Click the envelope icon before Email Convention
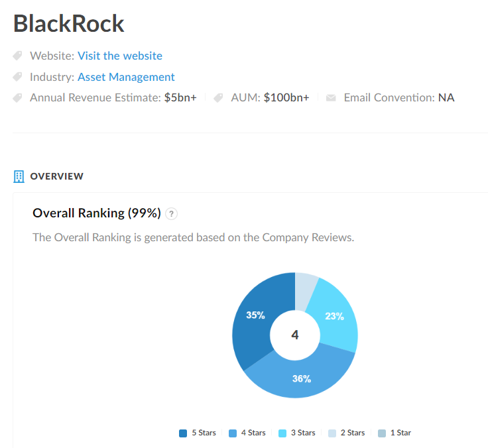The width and height of the screenshot is (488, 448). click(331, 98)
